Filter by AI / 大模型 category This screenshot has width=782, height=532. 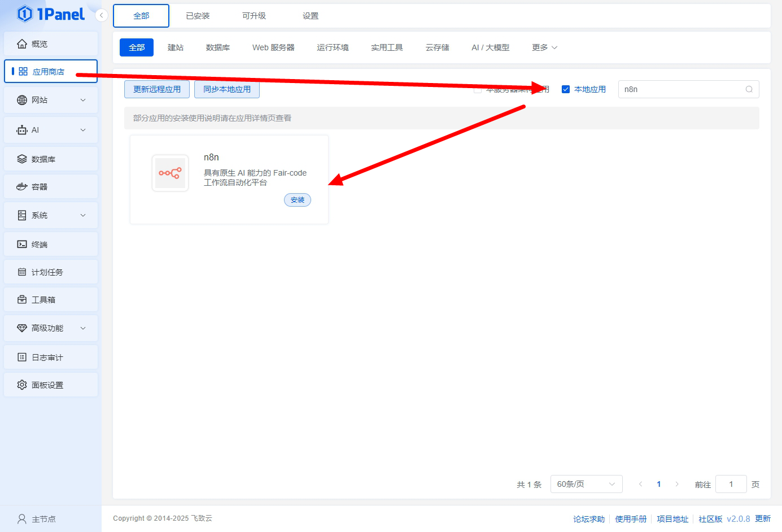[x=490, y=47]
